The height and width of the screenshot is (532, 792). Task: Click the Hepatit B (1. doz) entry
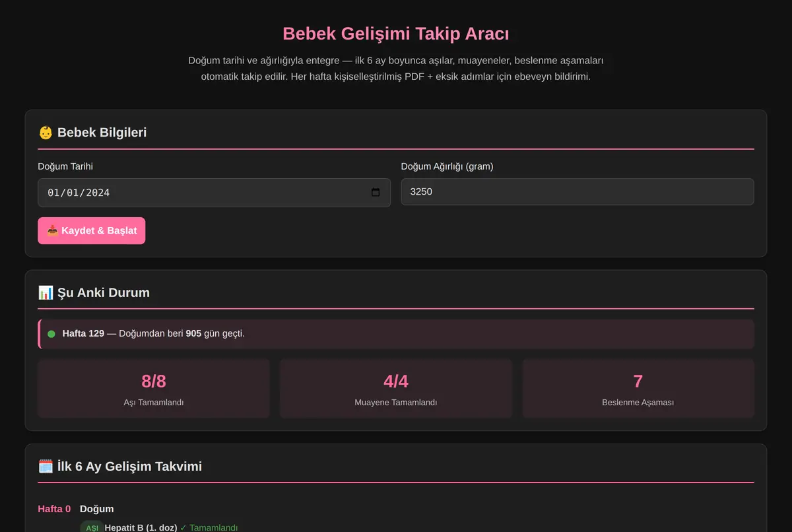coord(141,528)
